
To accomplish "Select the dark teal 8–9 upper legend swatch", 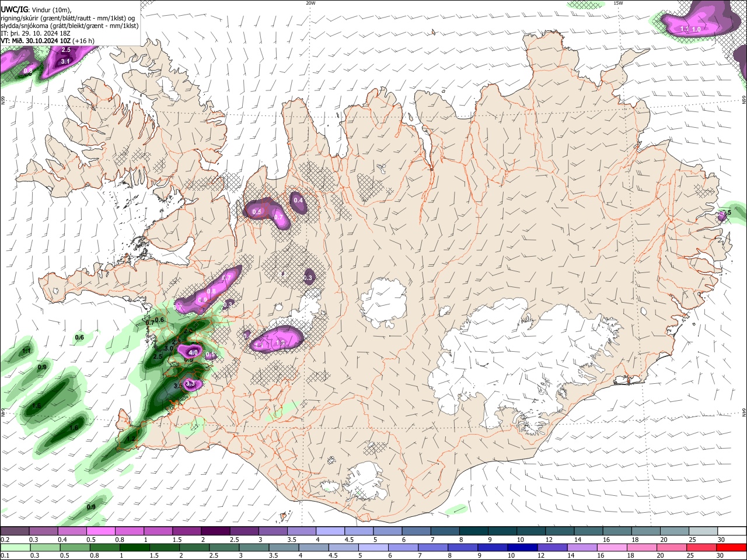I will point(474,531).
